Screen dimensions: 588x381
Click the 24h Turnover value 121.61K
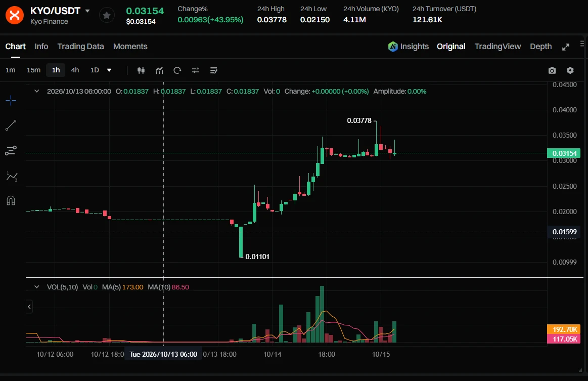coord(428,20)
